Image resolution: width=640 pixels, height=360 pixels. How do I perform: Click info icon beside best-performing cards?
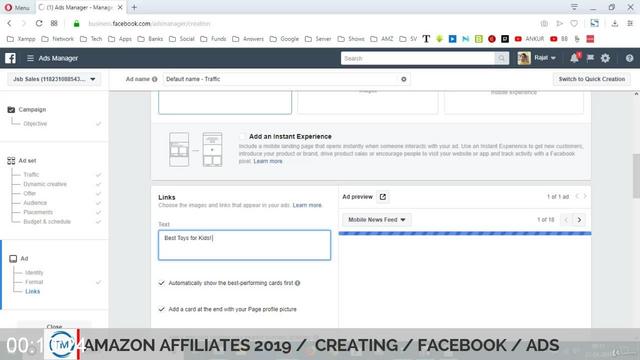298,283
